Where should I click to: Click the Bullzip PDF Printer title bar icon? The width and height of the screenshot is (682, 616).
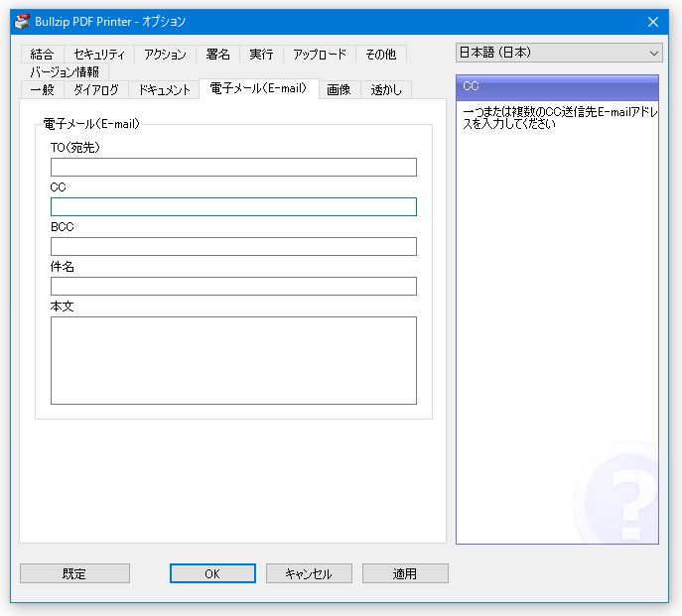[22, 21]
